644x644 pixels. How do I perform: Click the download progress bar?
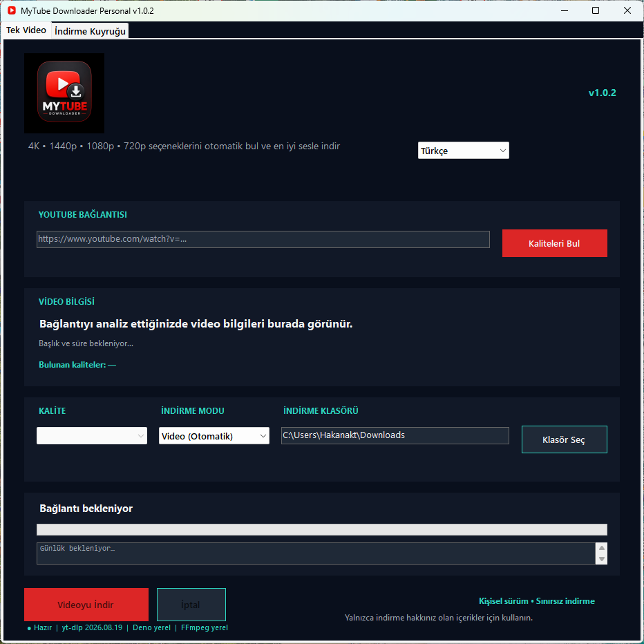[x=321, y=529]
